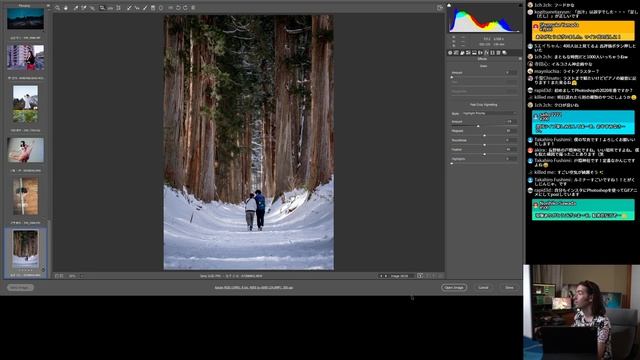
Task: Switch to the Lens Corrections panel tab
Action: [480, 53]
